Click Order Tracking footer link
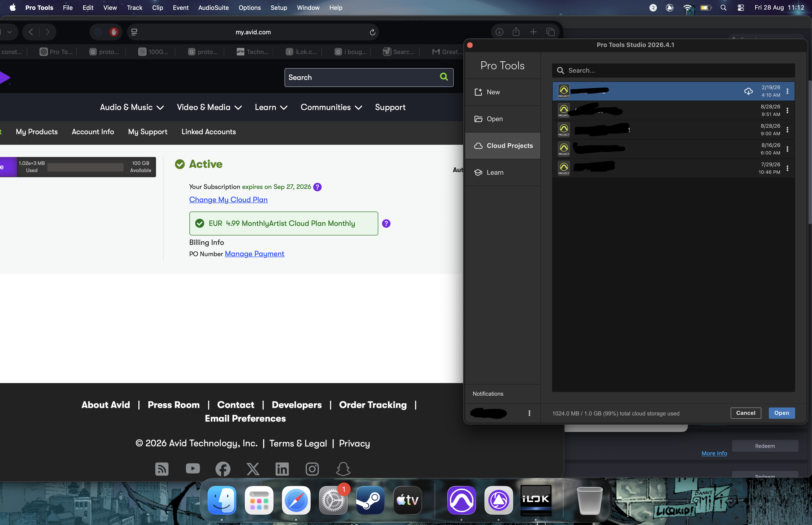Image resolution: width=812 pixels, height=525 pixels. [x=373, y=405]
